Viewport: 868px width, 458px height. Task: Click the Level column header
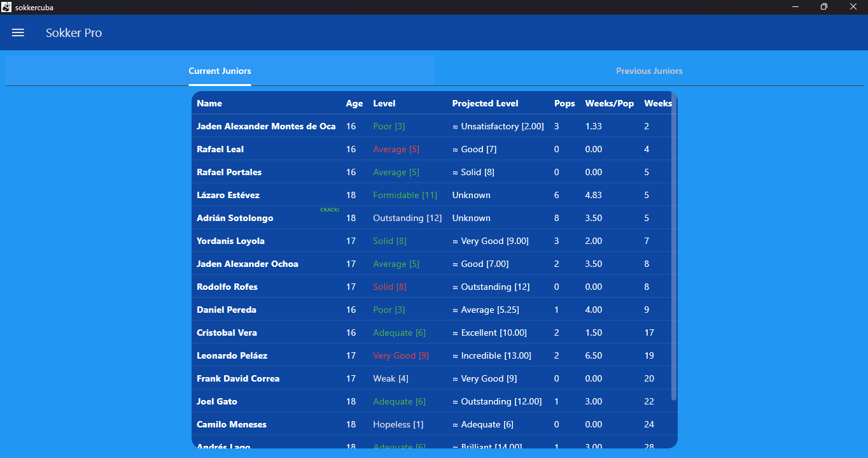384,103
